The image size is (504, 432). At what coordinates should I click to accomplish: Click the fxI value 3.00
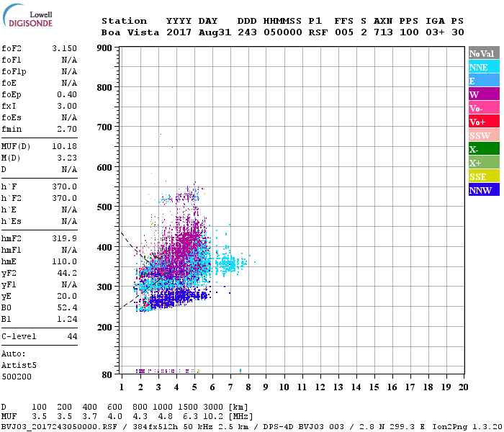67,106
